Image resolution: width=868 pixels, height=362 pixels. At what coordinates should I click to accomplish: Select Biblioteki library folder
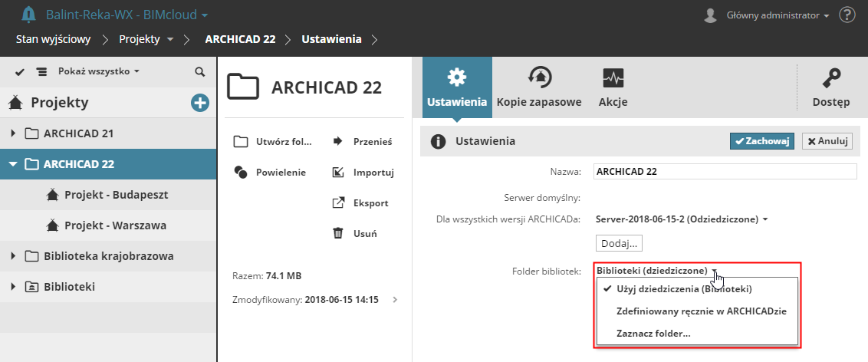click(x=69, y=287)
